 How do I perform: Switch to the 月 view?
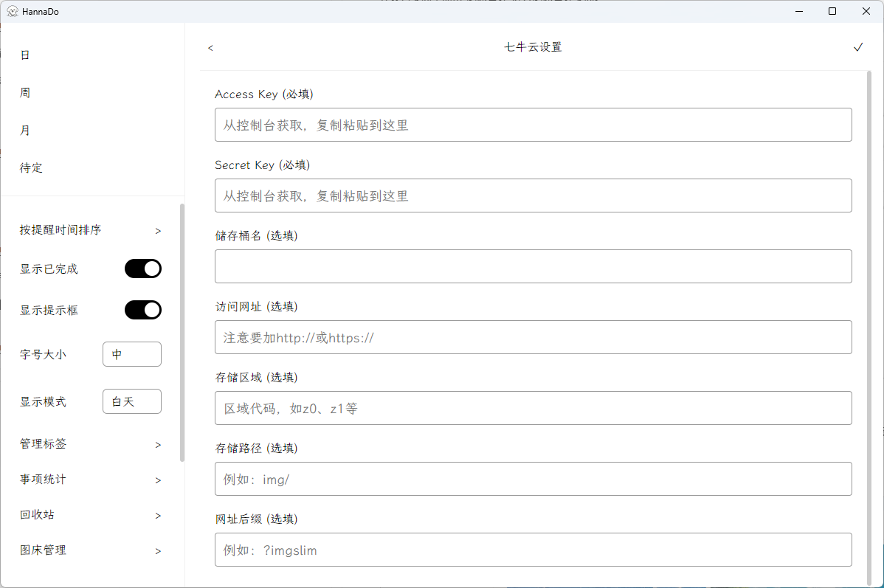click(25, 131)
